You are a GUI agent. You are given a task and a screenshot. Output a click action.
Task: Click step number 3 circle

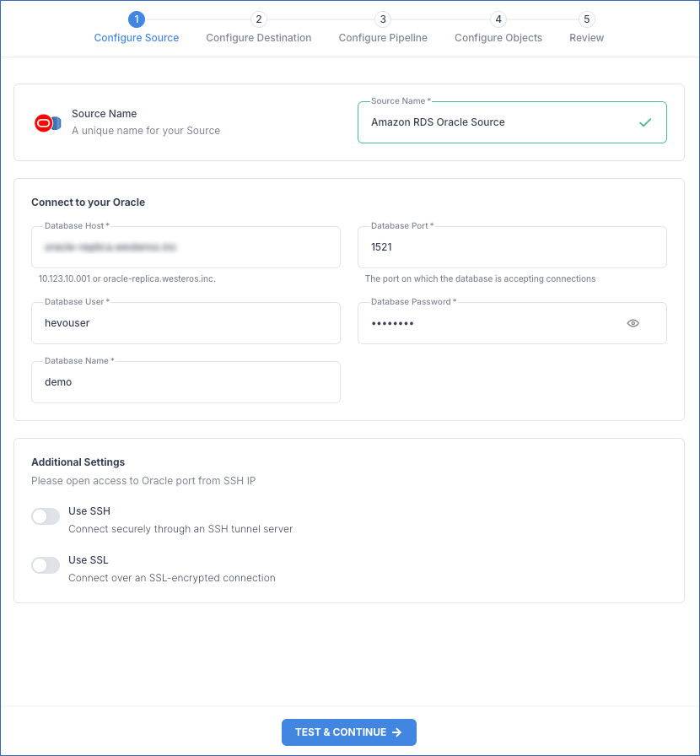383,19
